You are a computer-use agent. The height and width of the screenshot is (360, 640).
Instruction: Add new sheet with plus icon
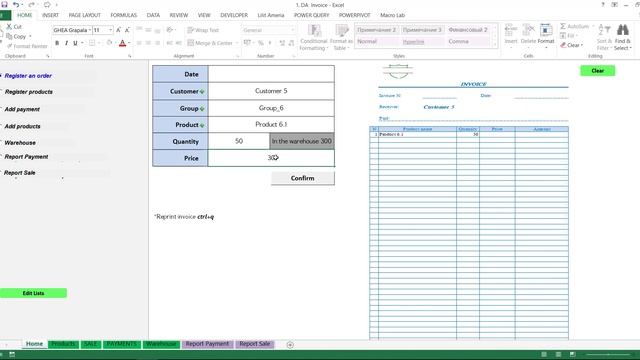(x=290, y=345)
